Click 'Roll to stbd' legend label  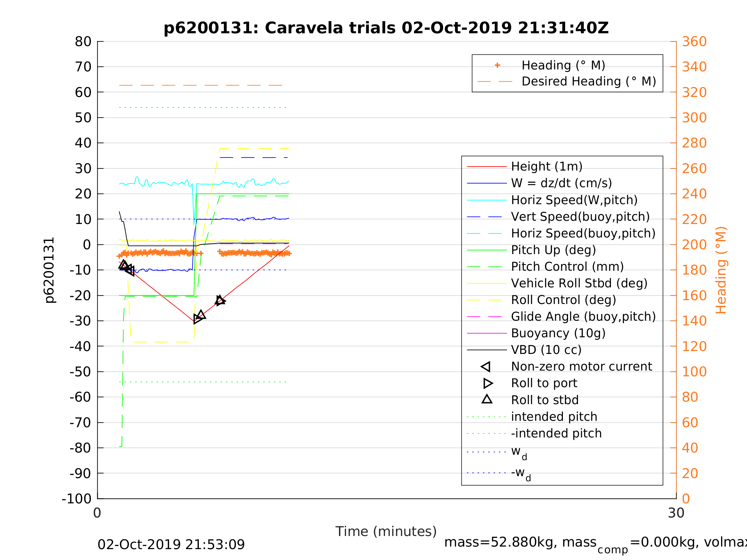[x=545, y=400]
